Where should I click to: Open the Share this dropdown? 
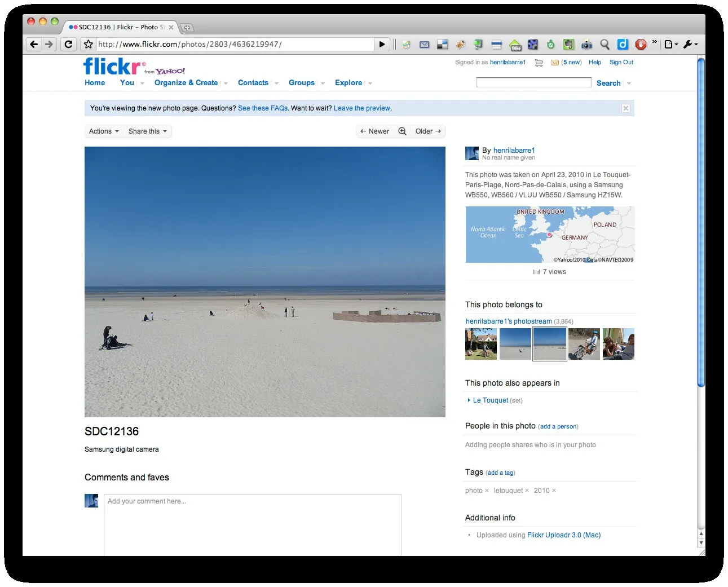[148, 131]
